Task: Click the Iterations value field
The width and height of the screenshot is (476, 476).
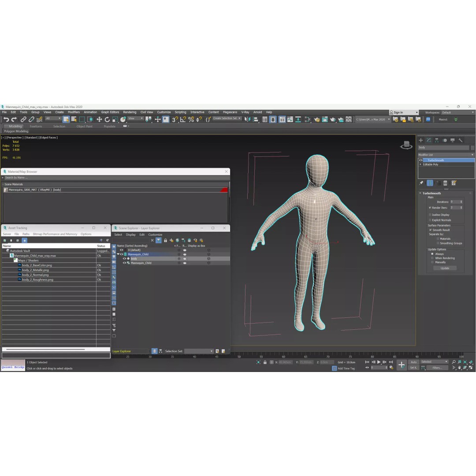Action: click(455, 202)
